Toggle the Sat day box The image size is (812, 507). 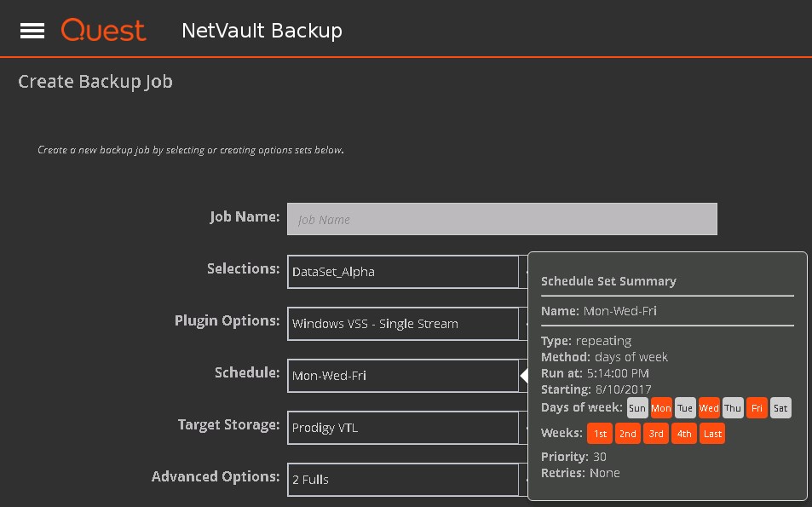pos(780,408)
